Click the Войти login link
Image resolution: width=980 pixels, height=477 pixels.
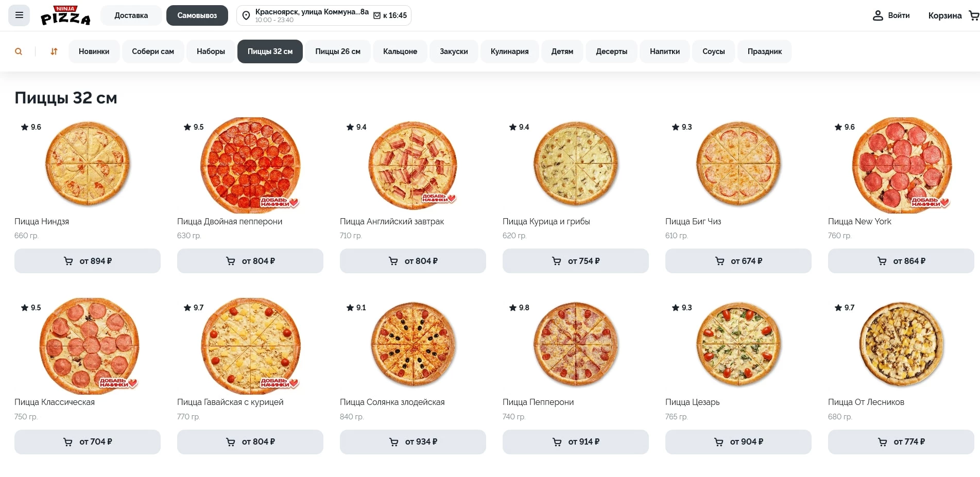(x=898, y=15)
